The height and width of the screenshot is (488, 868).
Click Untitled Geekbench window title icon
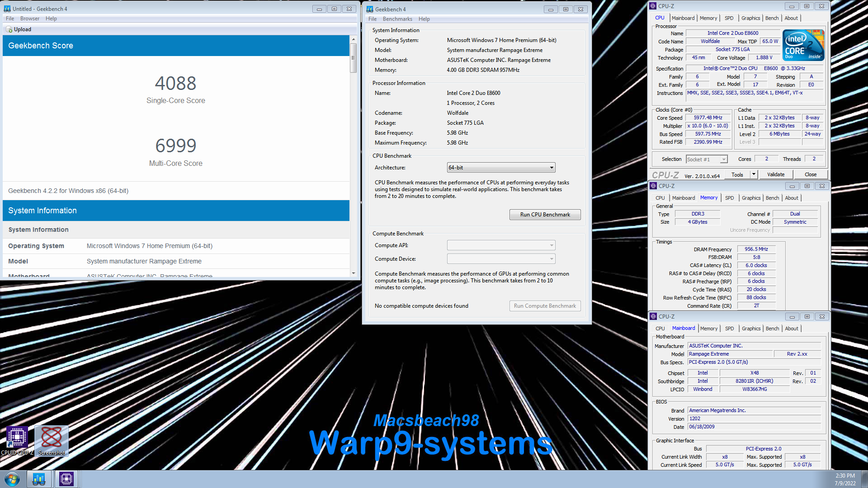pyautogui.click(x=7, y=9)
